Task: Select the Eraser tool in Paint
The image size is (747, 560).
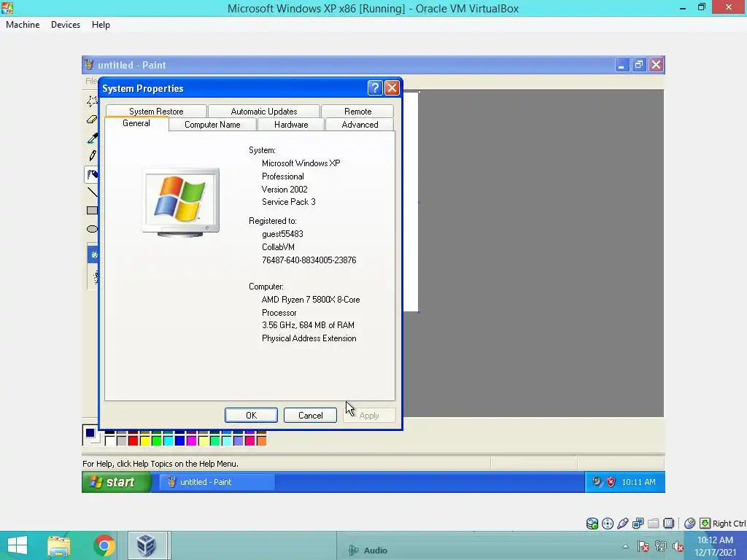Action: click(x=93, y=120)
